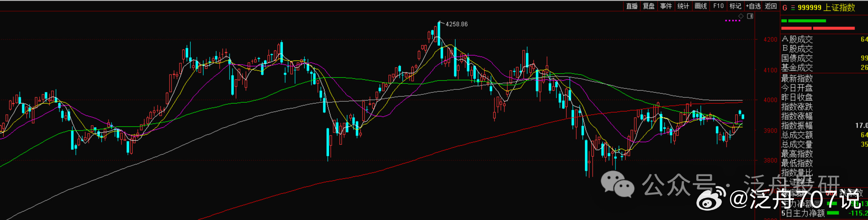This screenshot has width=868, height=220.
Task: Select the 指数涨幅 row
Action: coord(824,116)
